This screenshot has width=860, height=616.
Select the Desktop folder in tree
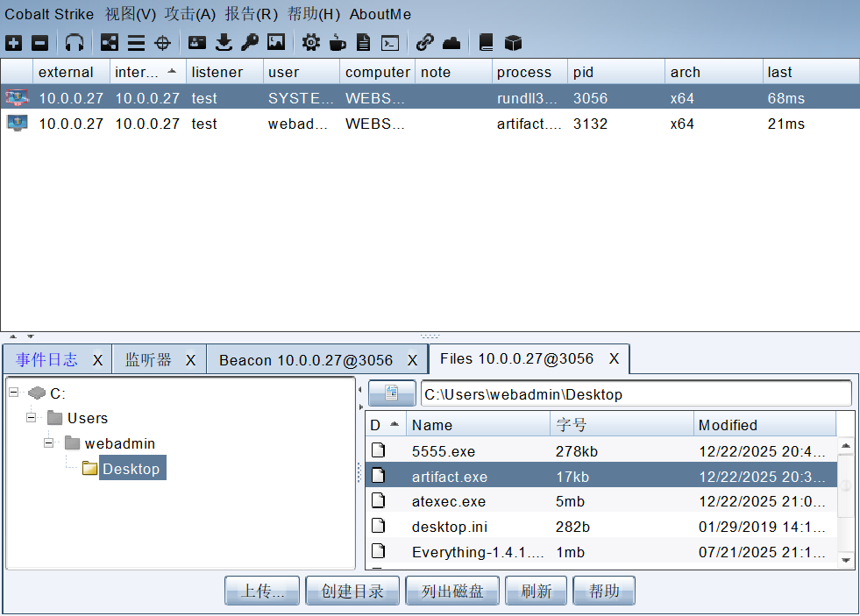point(131,468)
